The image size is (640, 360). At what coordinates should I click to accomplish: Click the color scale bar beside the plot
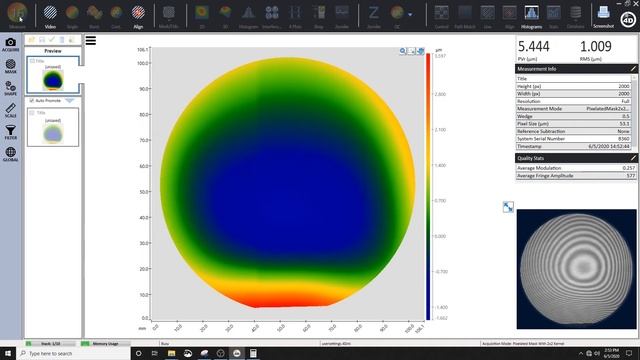[428, 187]
